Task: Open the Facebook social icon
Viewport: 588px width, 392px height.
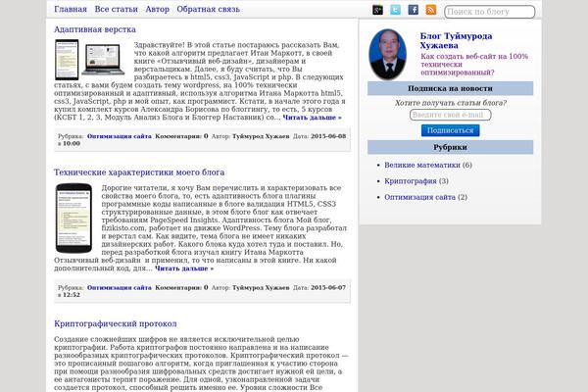Action: (x=413, y=10)
